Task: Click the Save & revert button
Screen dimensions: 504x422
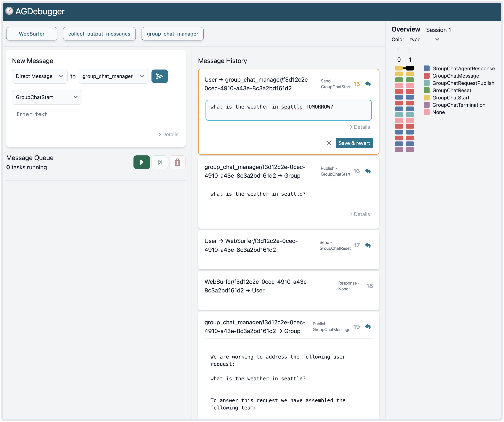Action: point(354,143)
